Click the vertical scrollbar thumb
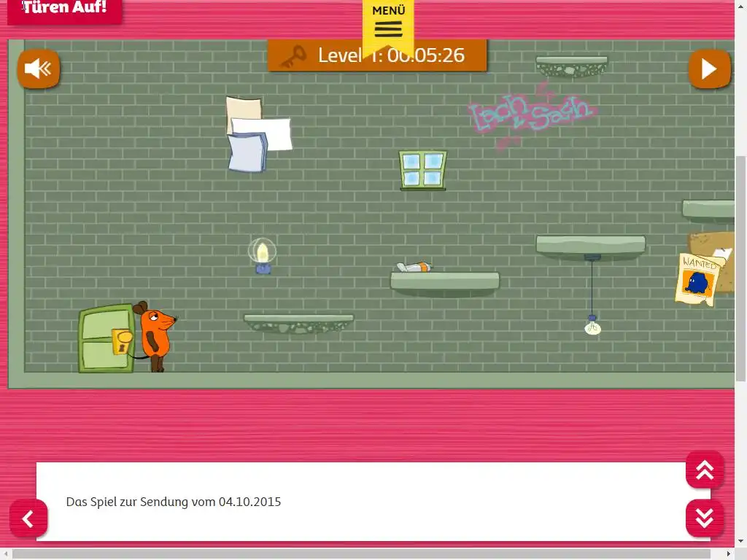The height and width of the screenshot is (560, 747). click(741, 268)
